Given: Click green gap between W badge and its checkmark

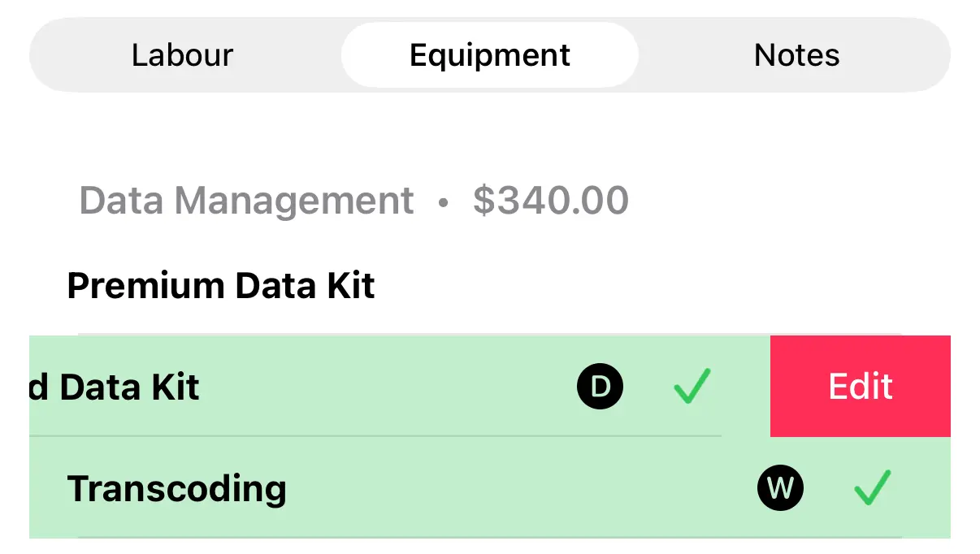Looking at the screenshot, I should 829,489.
